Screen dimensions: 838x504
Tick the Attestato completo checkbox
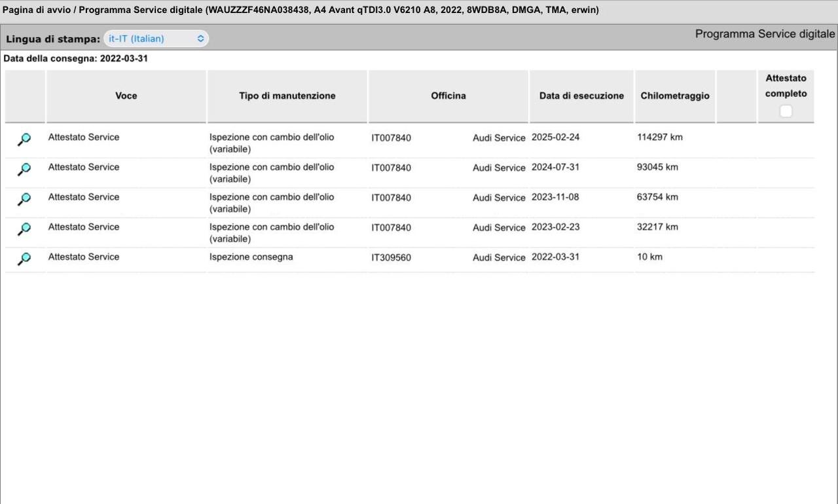[786, 111]
